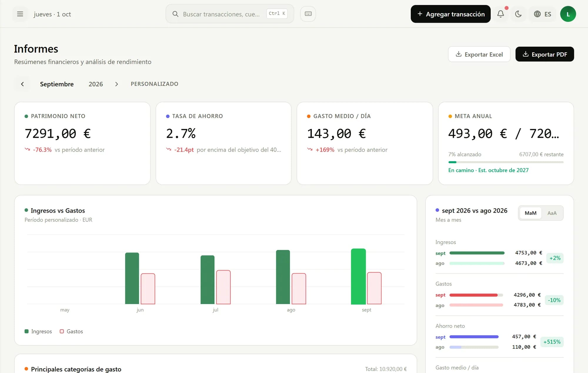Click 'En camino · Est. octubre de 2027' text
Viewport: 588px width, 373px height.
coord(488,170)
